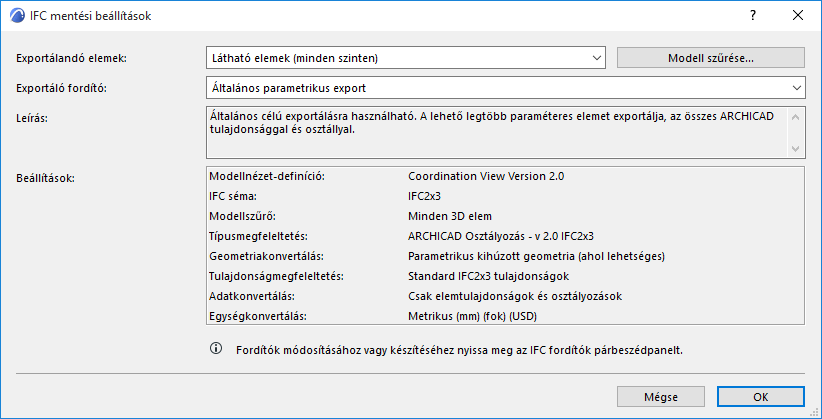Click the Leírás scrollbar up arrow
This screenshot has height=419, width=822.
click(797, 116)
